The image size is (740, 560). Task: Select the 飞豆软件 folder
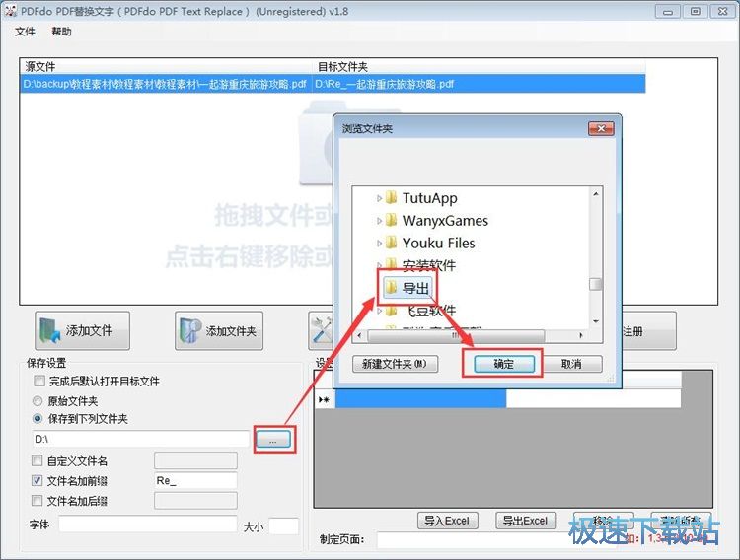[x=431, y=311]
